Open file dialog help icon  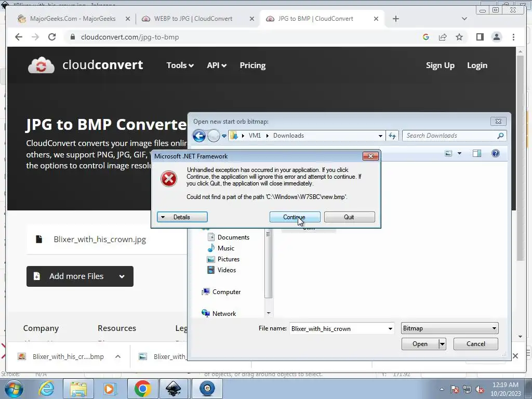495,153
